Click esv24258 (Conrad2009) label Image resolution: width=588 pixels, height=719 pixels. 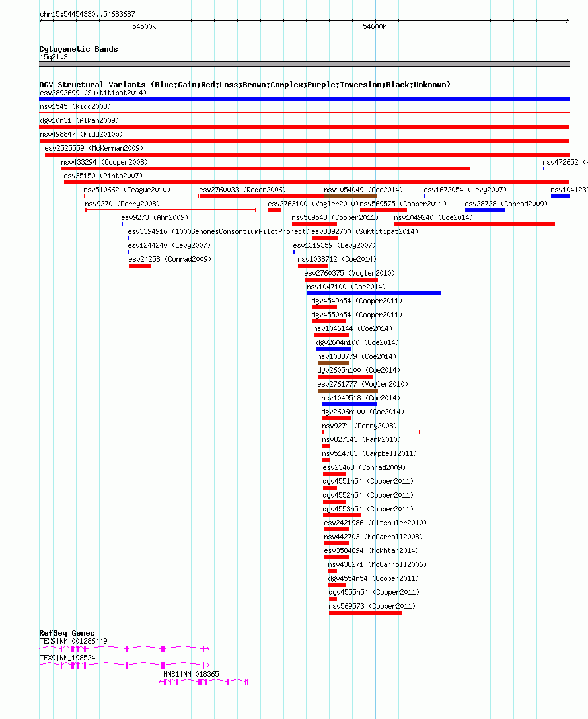point(170,259)
